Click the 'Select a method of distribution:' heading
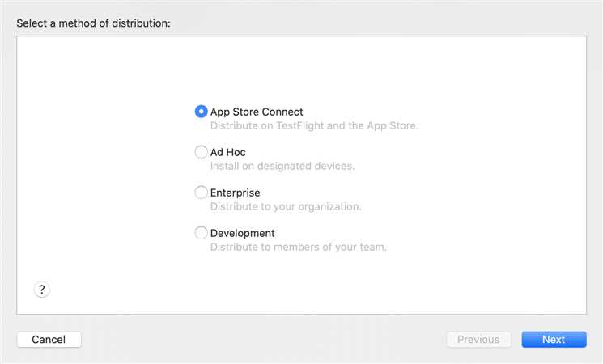Screen dimensions: 603x364 [93, 23]
